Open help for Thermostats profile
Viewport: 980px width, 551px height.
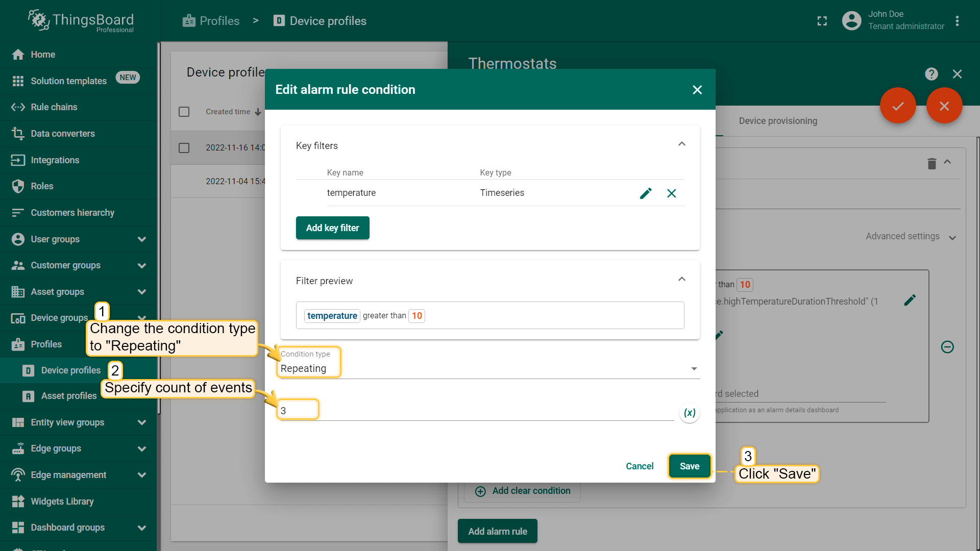pos(932,74)
